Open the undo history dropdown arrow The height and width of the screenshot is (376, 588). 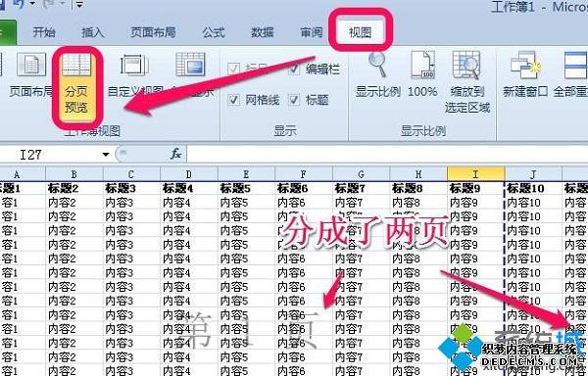[32, 4]
